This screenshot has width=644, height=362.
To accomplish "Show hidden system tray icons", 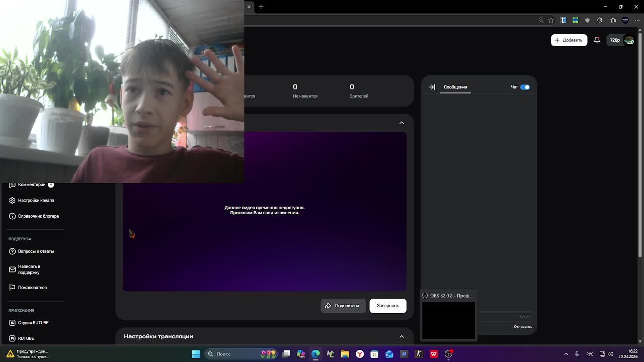I will coord(566,354).
